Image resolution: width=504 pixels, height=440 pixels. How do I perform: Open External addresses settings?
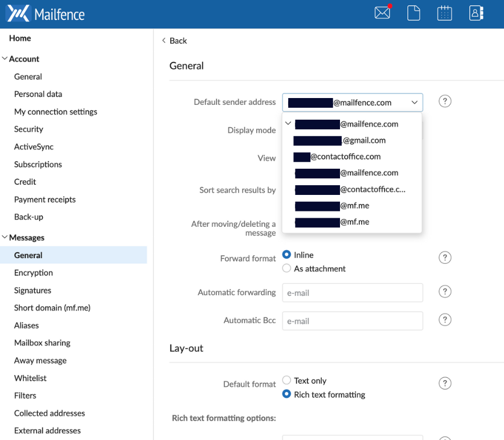tap(47, 431)
